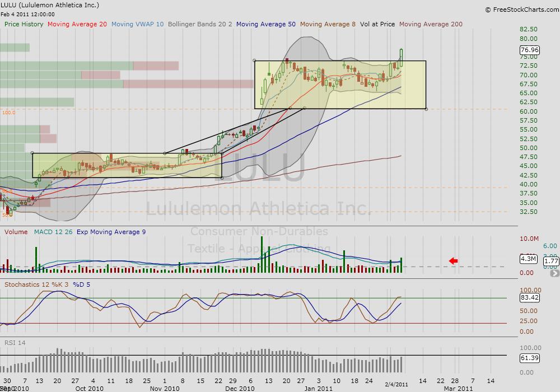Click the volume value box 4.3M

click(528, 259)
